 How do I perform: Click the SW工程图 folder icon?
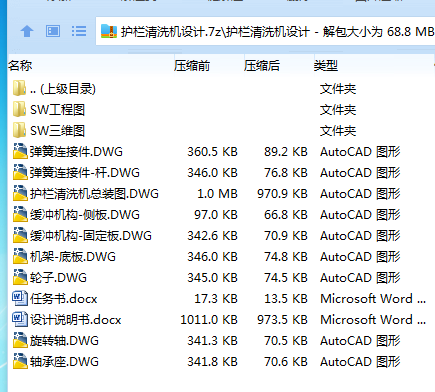[x=19, y=109]
